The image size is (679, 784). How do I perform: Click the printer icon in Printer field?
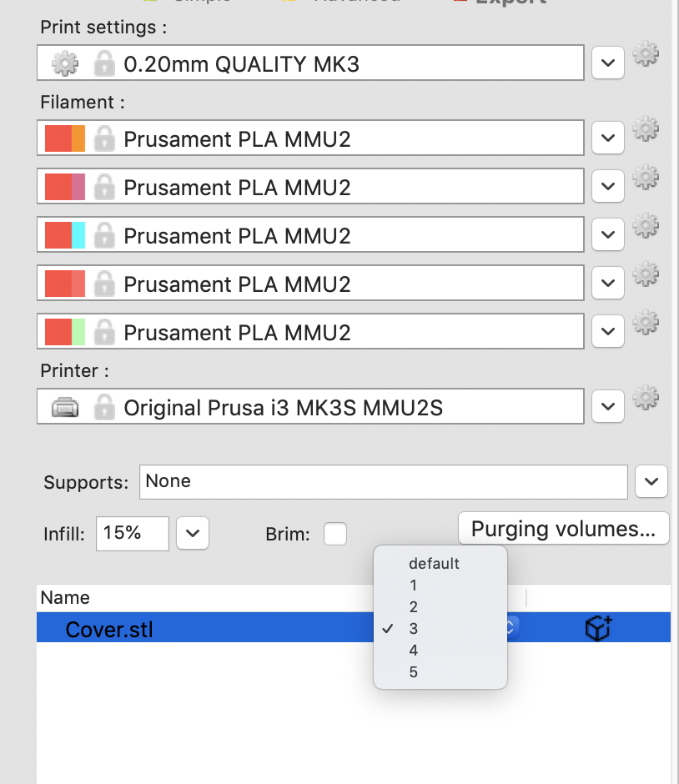[65, 408]
